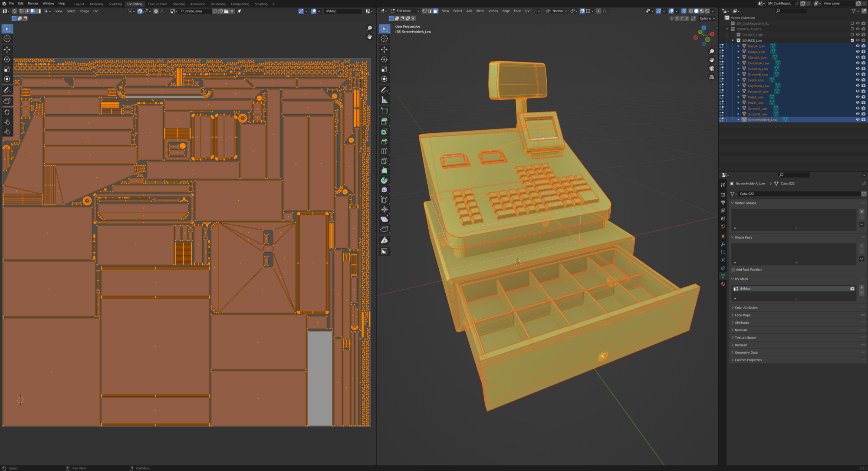The image size is (868, 471).
Task: Enable the Add Rest Position checkbox
Action: coord(733,270)
